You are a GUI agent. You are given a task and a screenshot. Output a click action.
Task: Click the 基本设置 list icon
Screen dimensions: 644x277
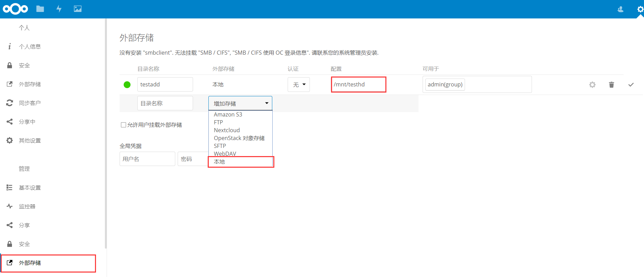(x=10, y=188)
